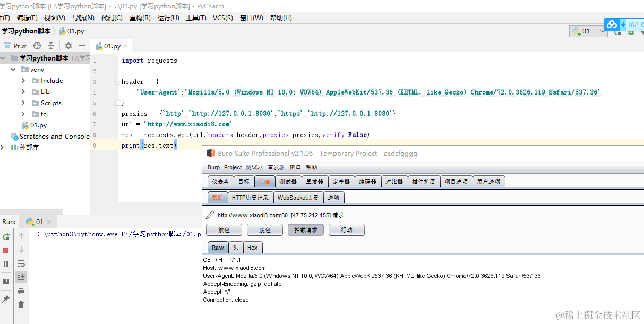The height and width of the screenshot is (324, 644).
Task: Switch the request view to the 头 tab
Action: tap(236, 248)
